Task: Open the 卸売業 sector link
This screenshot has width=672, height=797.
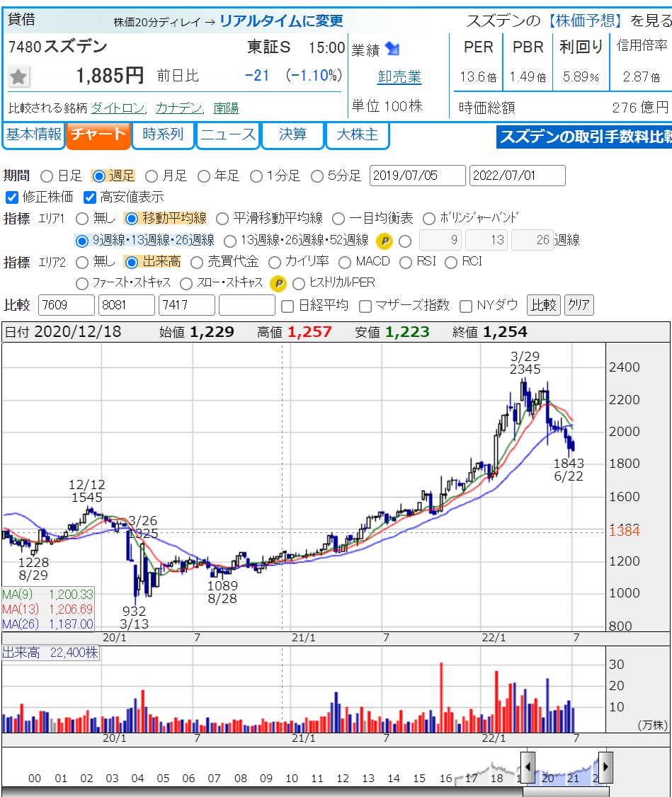Action: [x=399, y=77]
